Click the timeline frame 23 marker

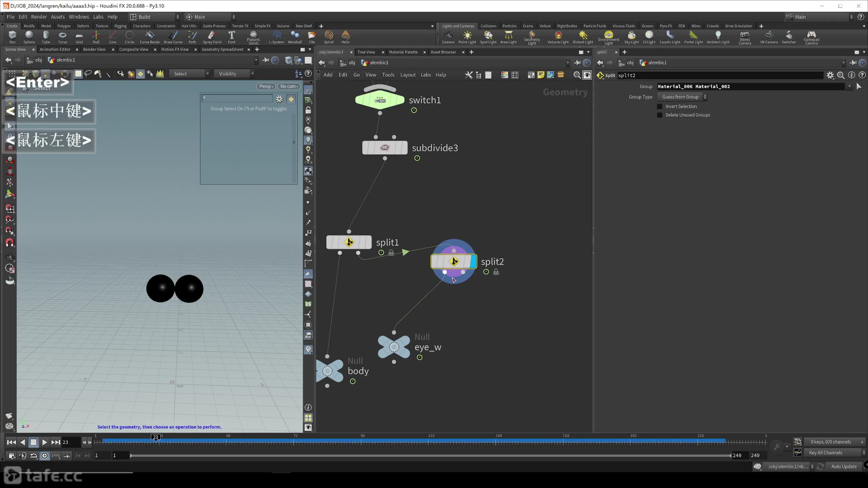point(155,437)
